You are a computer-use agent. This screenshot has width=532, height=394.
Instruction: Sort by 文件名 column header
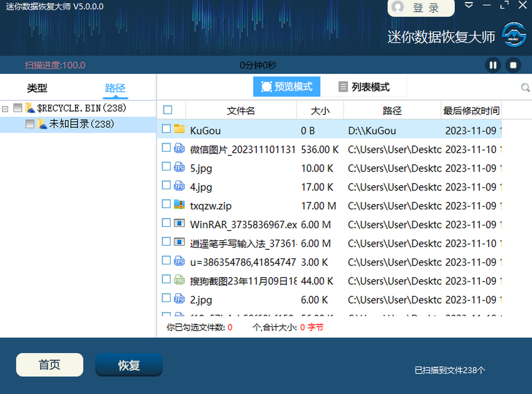click(x=241, y=110)
